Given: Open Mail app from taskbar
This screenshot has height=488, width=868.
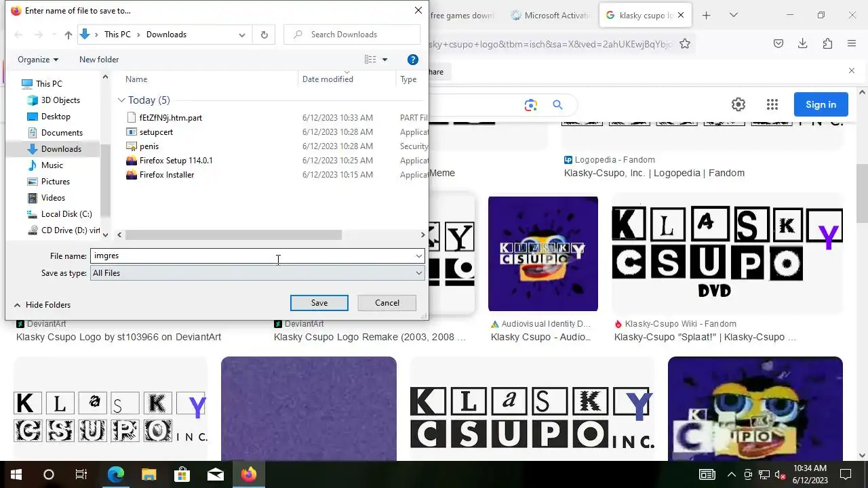Looking at the screenshot, I should click(x=216, y=474).
